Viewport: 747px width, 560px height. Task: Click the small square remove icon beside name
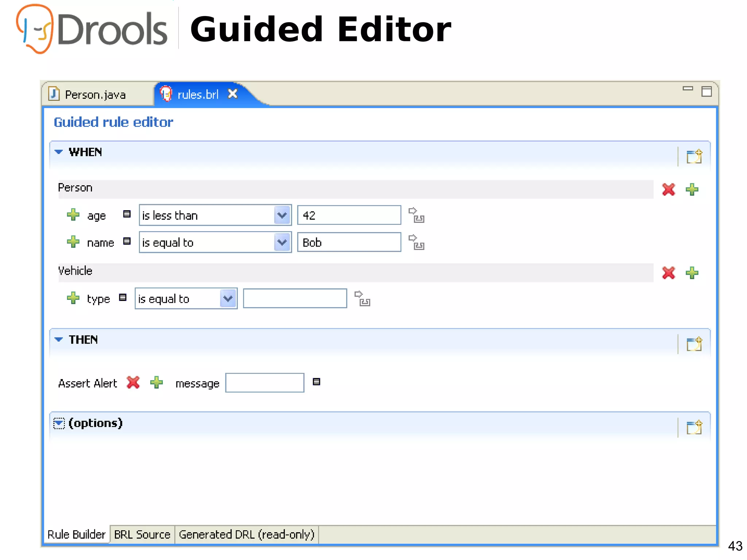127,241
